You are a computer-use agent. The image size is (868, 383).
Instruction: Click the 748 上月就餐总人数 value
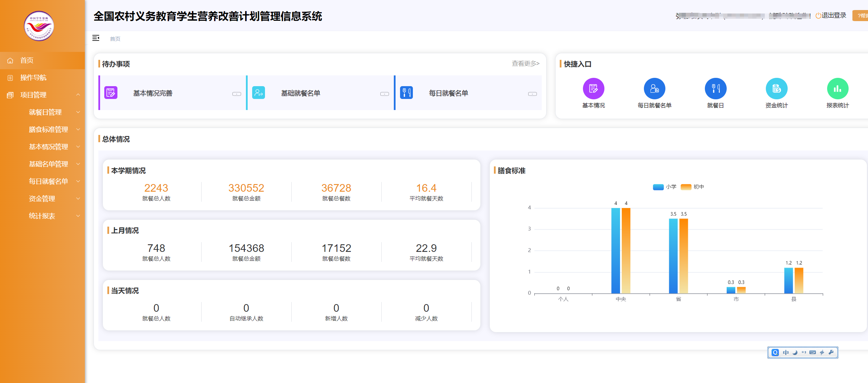pyautogui.click(x=156, y=248)
